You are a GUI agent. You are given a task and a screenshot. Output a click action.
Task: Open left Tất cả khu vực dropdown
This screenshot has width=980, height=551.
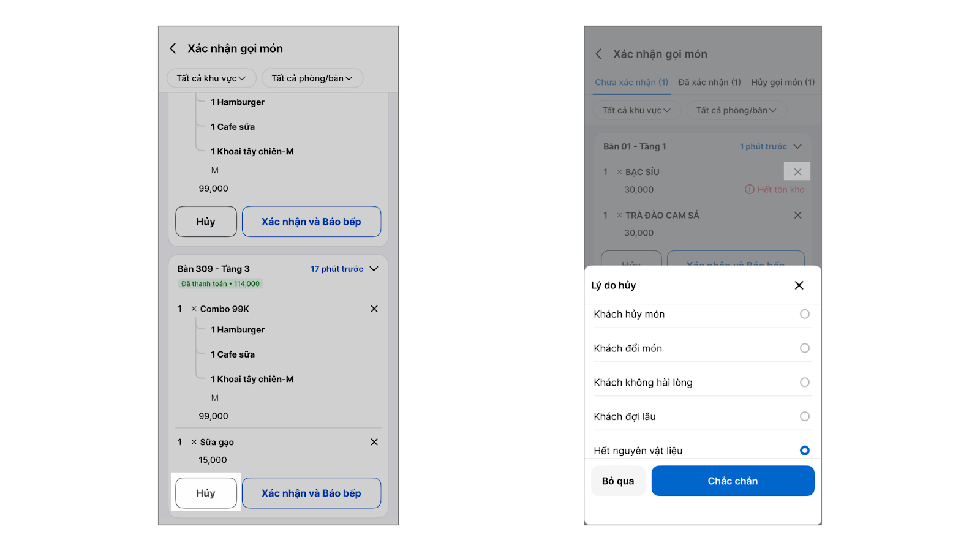[211, 78]
